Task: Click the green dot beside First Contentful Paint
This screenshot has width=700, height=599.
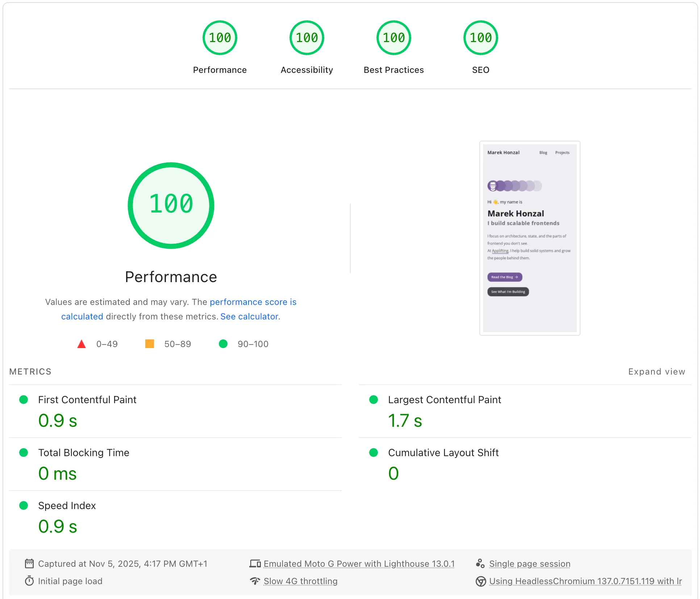Action: tap(24, 400)
